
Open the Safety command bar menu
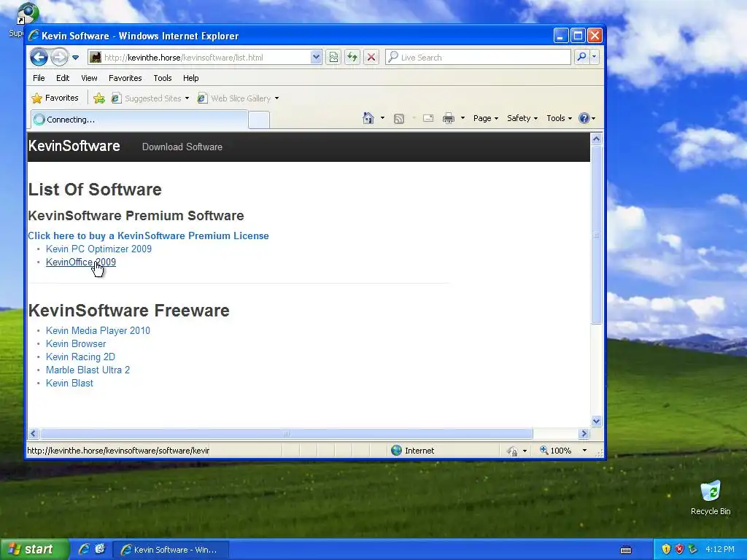522,118
